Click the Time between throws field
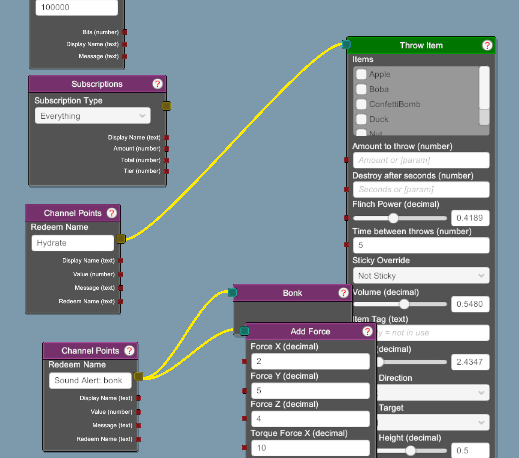This screenshot has height=458, width=519. [421, 245]
